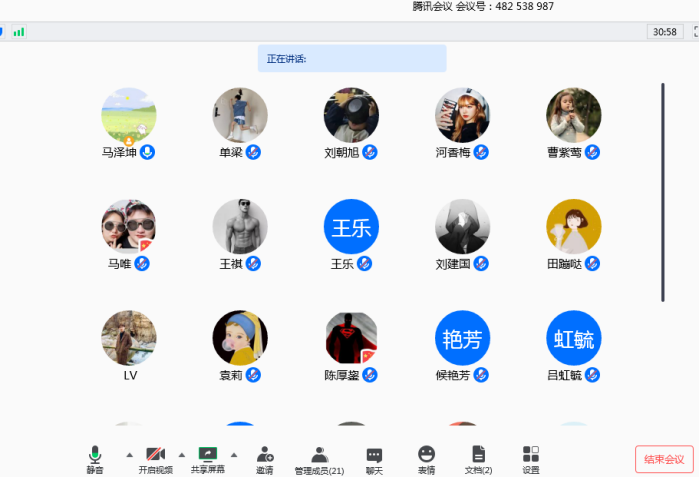699x477 pixels.
Task: Expand the arrow next to 静音
Action: (x=128, y=454)
